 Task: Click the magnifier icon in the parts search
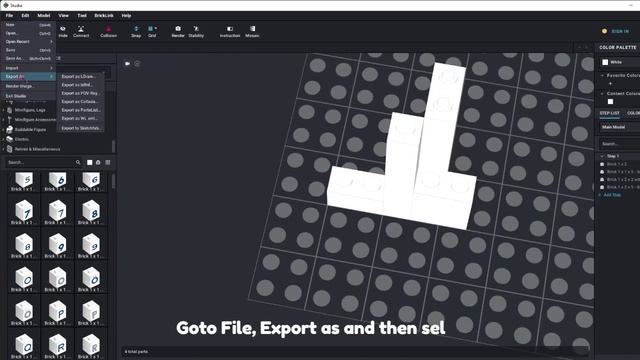(78, 162)
